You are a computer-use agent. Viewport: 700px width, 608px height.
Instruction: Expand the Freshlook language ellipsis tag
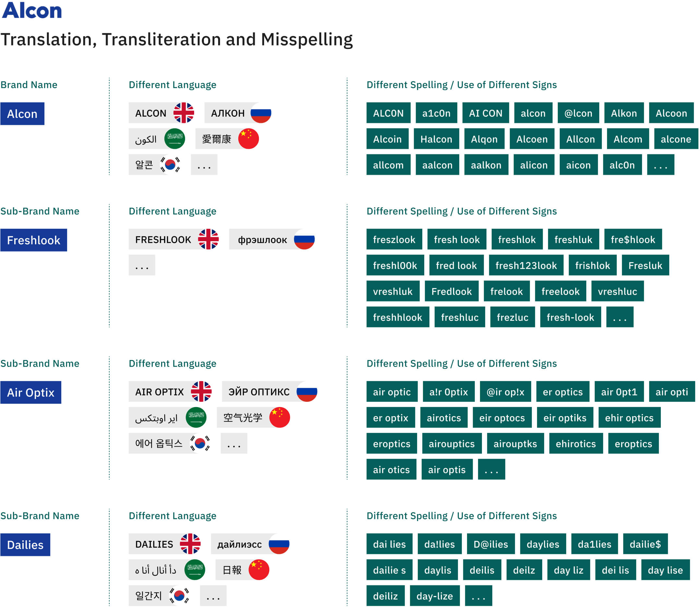coord(142,265)
